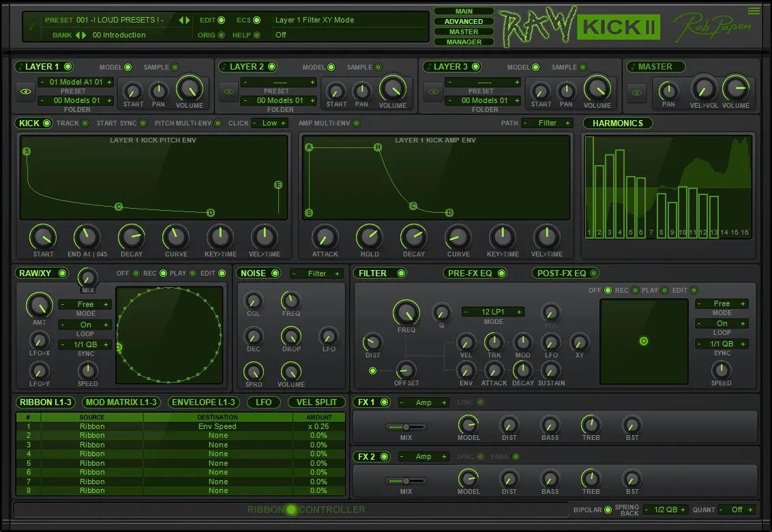The height and width of the screenshot is (532, 772).
Task: Click the Layer 1 PAN knob
Action: click(158, 91)
